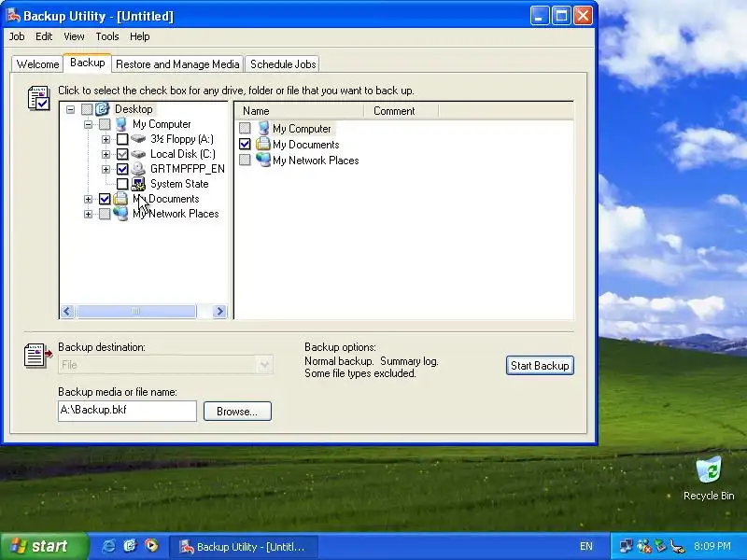This screenshot has height=560, width=747.
Task: Launch Internet Explorer from quick launch
Action: (108, 546)
